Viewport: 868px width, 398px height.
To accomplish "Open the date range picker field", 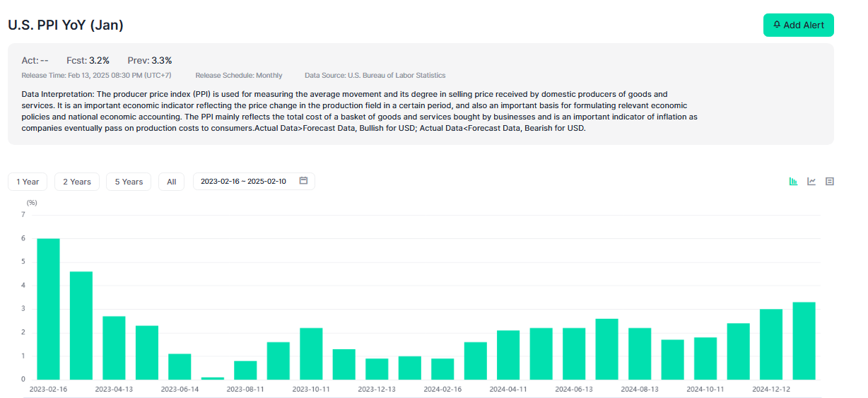I will pos(244,182).
